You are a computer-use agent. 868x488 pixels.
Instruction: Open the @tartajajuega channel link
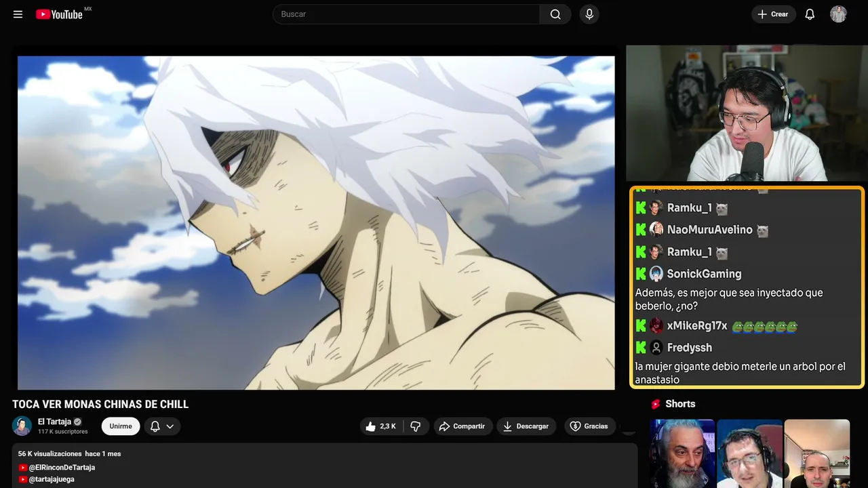pos(52,479)
